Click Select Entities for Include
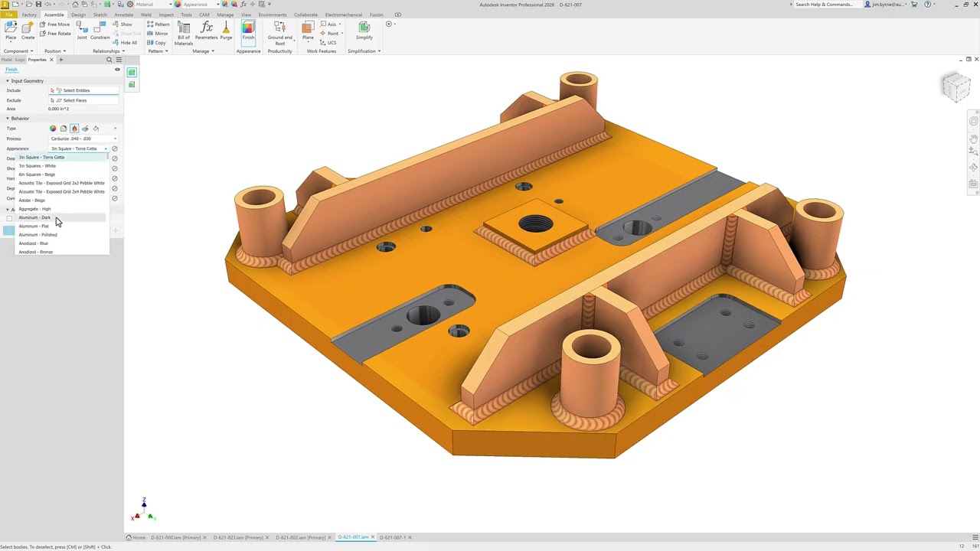 pyautogui.click(x=83, y=90)
